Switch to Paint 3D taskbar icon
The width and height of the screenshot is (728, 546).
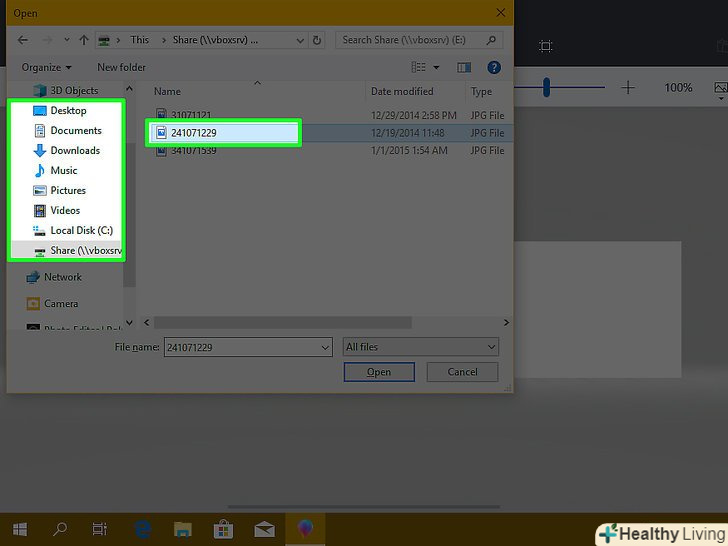coord(305,529)
